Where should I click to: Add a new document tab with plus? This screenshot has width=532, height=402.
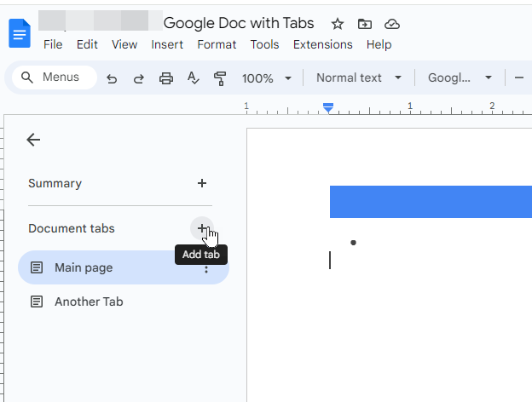click(x=202, y=228)
